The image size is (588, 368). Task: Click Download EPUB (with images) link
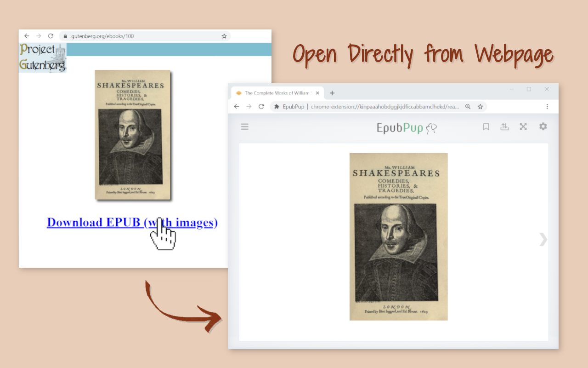click(132, 222)
